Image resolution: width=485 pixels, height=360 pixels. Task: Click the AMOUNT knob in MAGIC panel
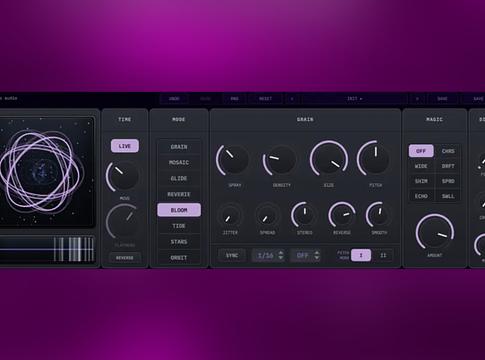[x=435, y=232]
